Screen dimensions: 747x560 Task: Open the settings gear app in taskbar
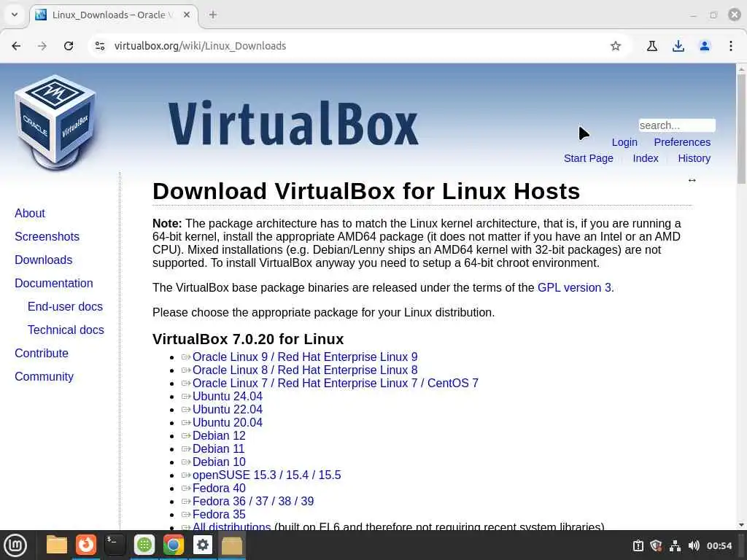(x=203, y=545)
